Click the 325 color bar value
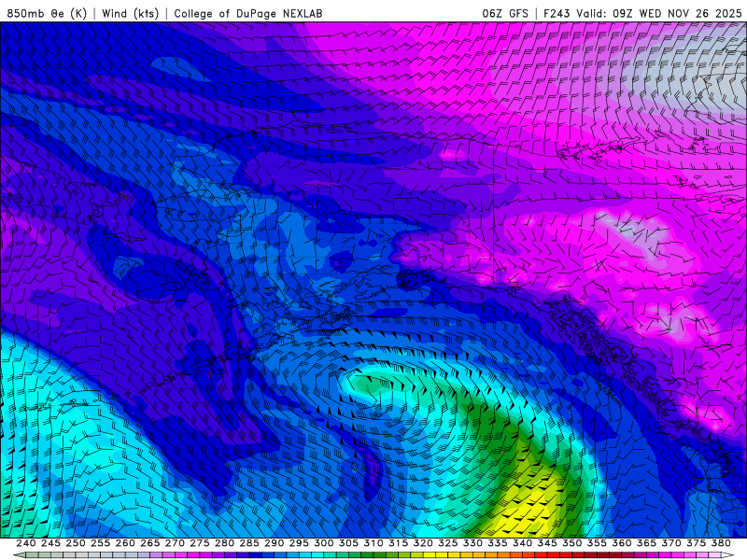The image size is (747, 560). [447, 543]
